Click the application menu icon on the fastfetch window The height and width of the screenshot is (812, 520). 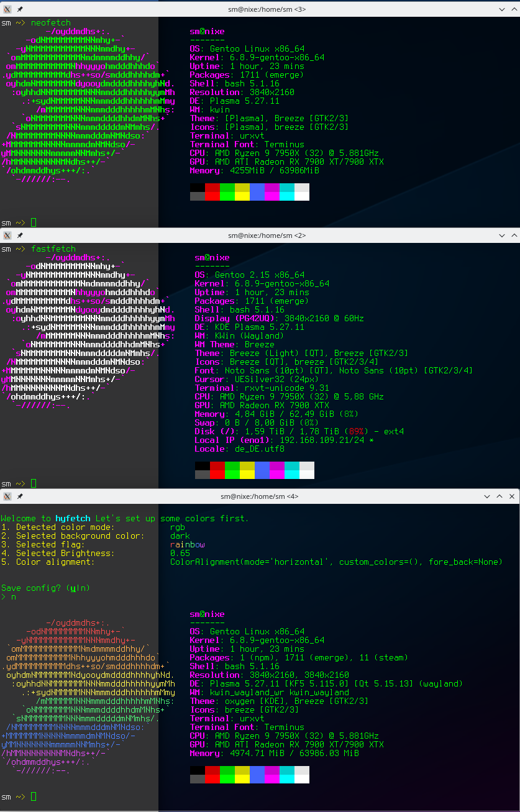point(7,235)
